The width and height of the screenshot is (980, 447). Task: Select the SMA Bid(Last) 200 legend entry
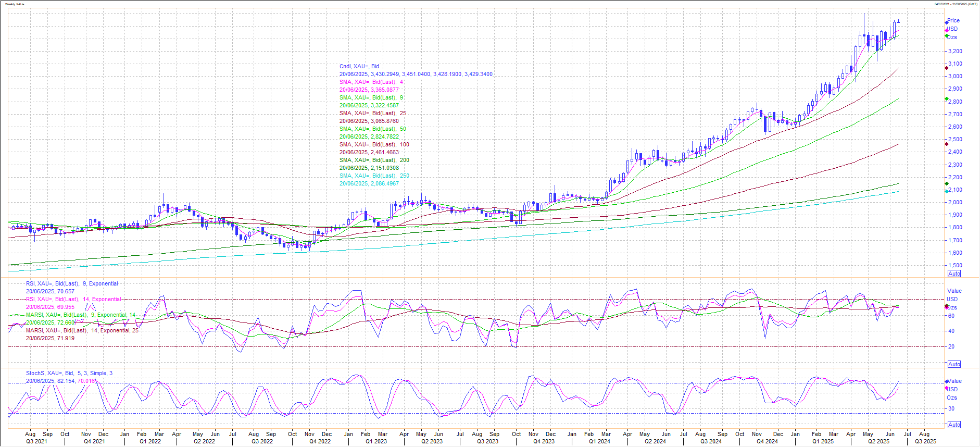point(374,160)
